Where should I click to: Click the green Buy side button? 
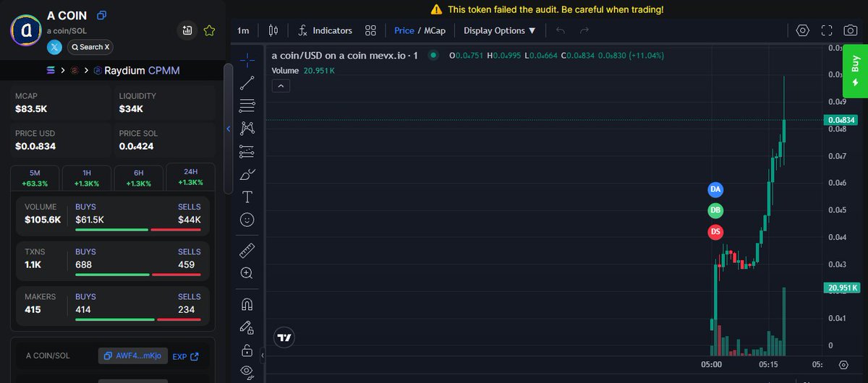(x=856, y=72)
